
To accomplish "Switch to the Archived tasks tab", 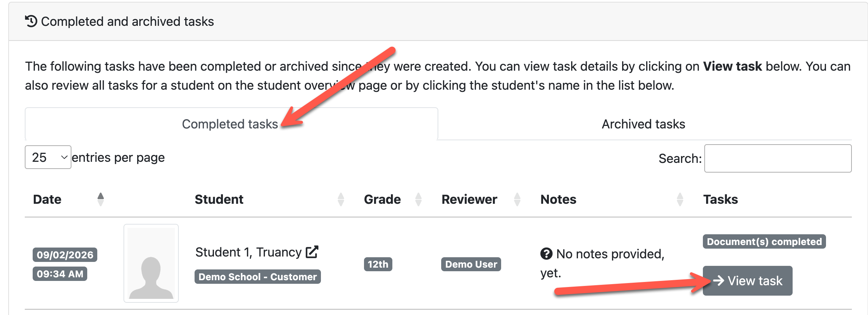I will click(643, 124).
